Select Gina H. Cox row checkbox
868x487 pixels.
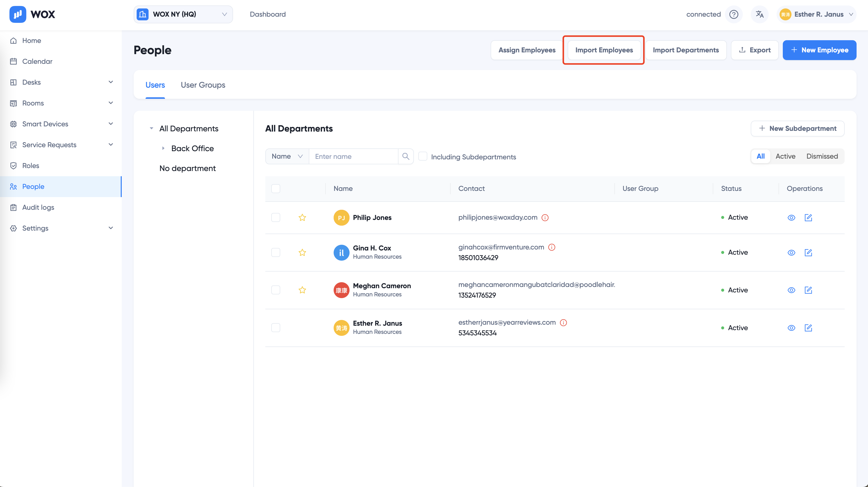276,252
